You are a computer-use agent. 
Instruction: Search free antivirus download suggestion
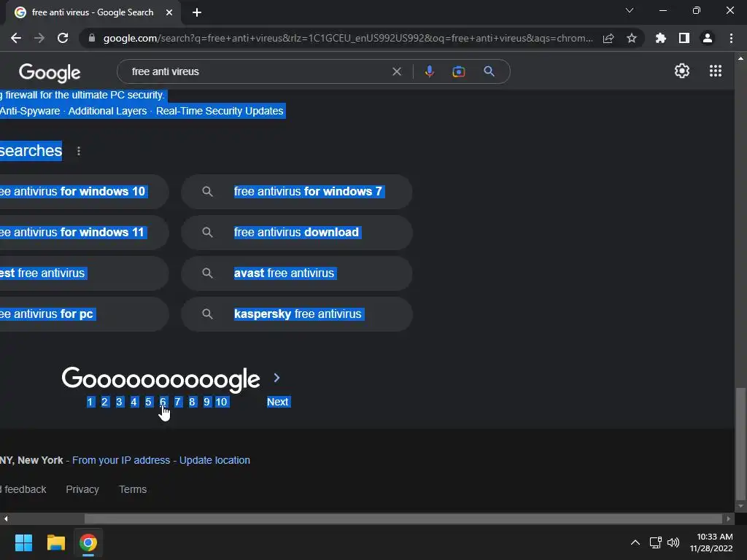(297, 233)
